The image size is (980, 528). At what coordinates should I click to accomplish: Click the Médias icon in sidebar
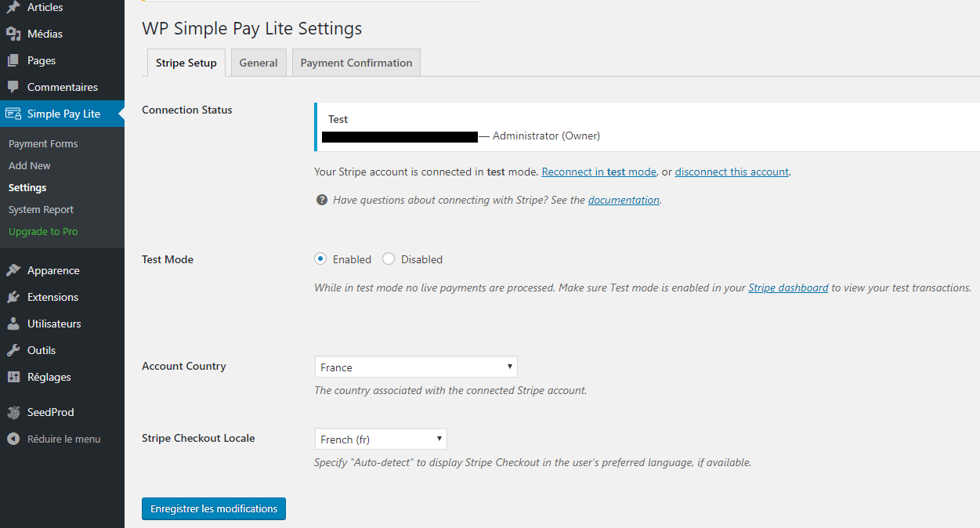point(13,34)
